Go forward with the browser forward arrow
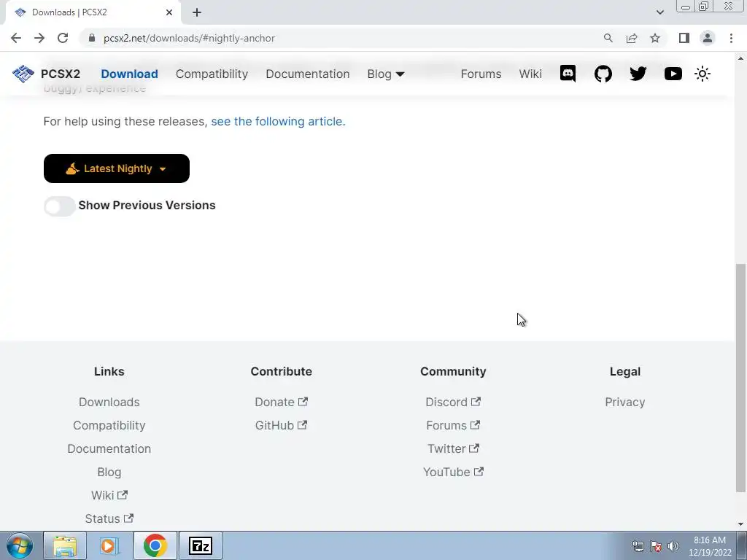This screenshot has height=560, width=747. pyautogui.click(x=39, y=38)
